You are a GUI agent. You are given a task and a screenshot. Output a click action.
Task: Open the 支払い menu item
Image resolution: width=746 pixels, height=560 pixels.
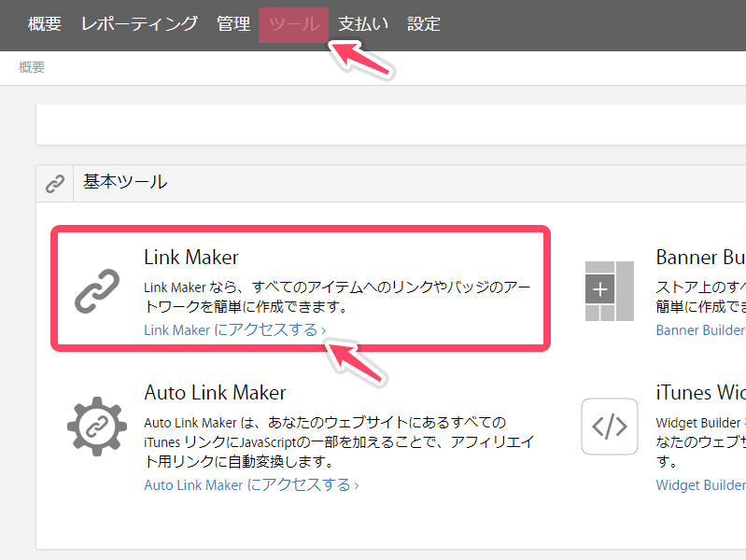tap(363, 23)
